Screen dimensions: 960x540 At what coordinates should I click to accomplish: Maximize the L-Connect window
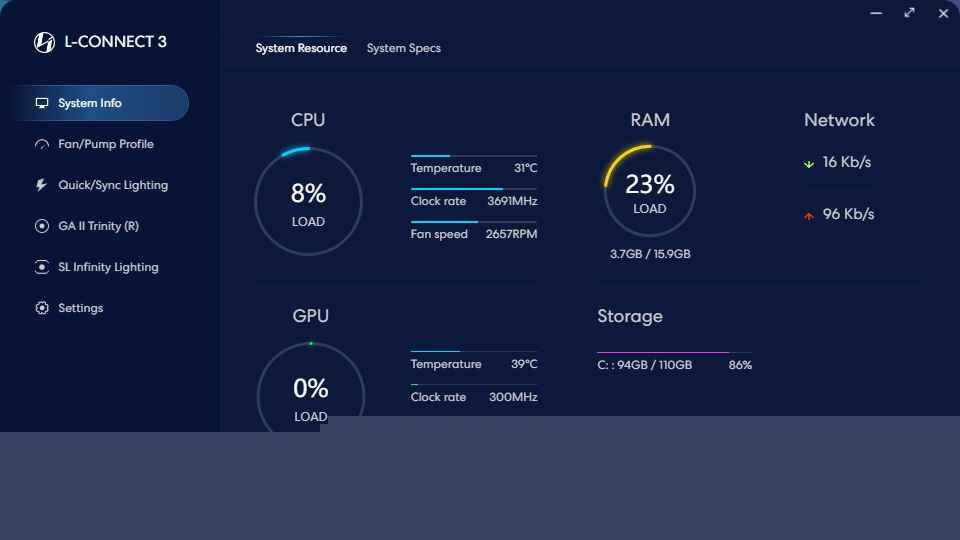(909, 13)
